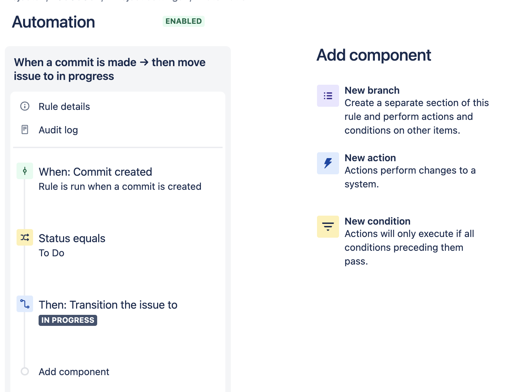Select the blue Transition issue action icon
This screenshot has height=392, width=532.
coord(25,304)
